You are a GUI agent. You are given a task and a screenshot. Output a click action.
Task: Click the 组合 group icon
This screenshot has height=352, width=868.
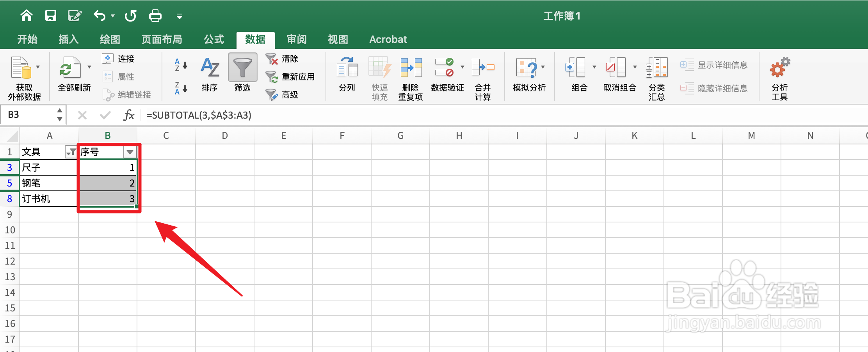pos(575,68)
